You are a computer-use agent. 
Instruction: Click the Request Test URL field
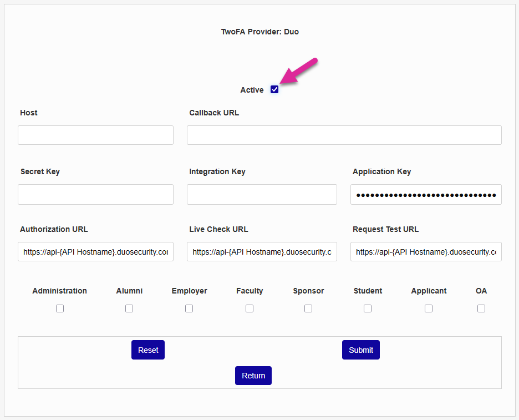click(426, 252)
